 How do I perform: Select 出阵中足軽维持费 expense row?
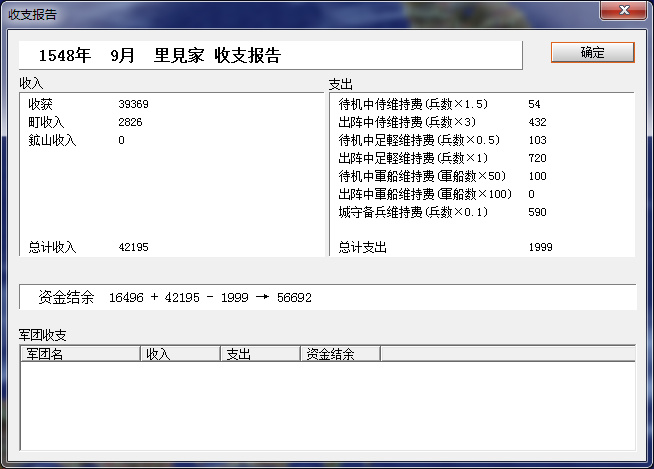point(442,158)
